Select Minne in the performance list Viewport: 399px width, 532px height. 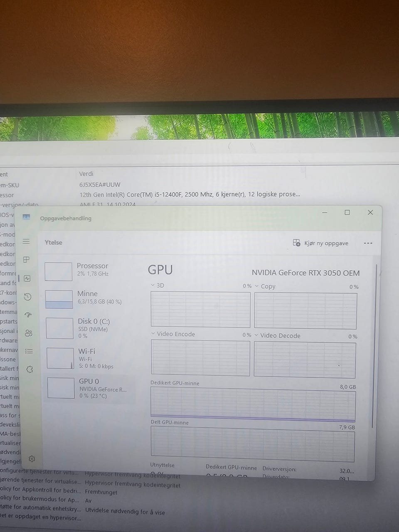point(89,298)
